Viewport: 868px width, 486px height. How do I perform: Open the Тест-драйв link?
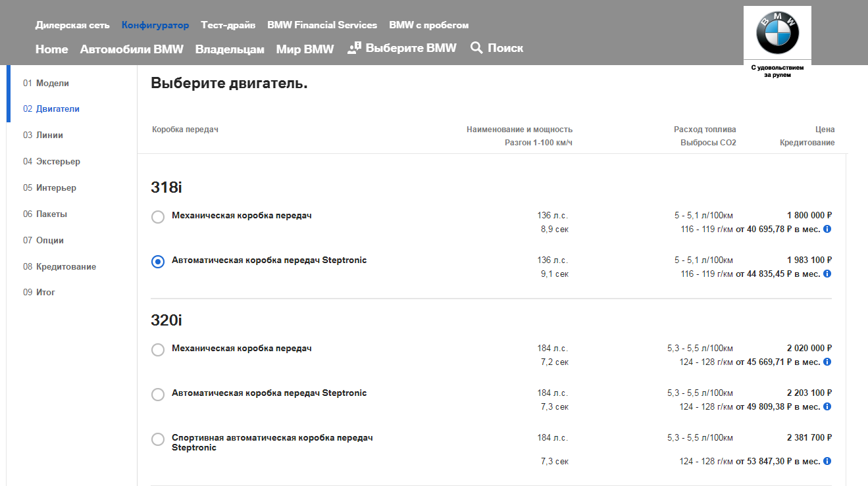[228, 25]
